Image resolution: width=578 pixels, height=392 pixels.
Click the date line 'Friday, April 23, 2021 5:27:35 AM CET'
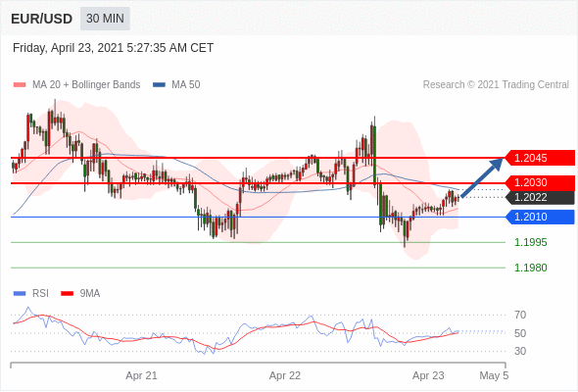click(114, 48)
